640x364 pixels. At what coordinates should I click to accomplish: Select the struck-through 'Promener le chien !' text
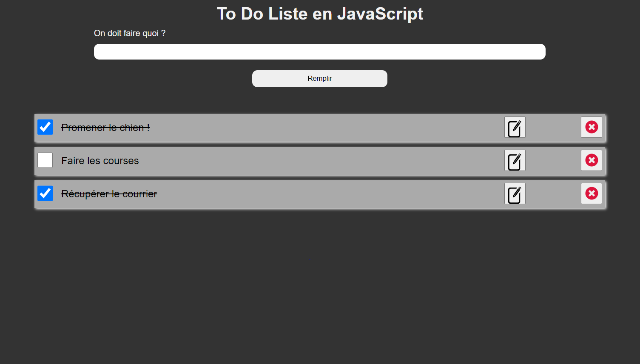point(105,128)
